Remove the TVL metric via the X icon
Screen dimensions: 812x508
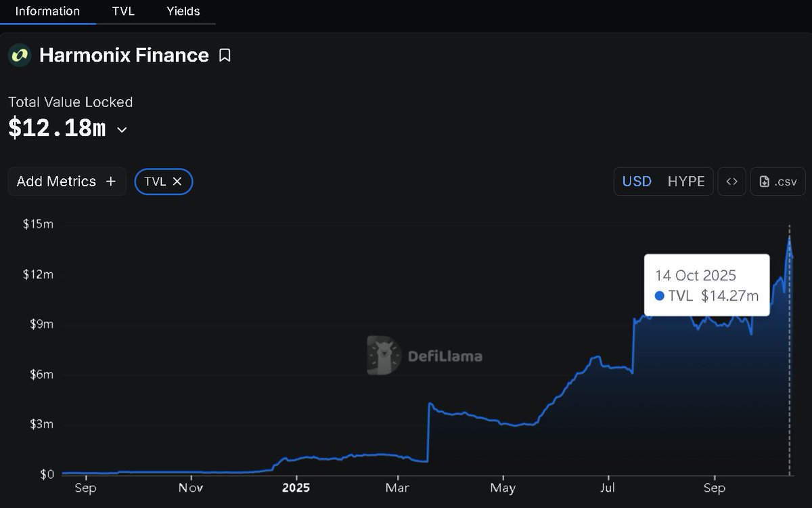[x=177, y=181]
